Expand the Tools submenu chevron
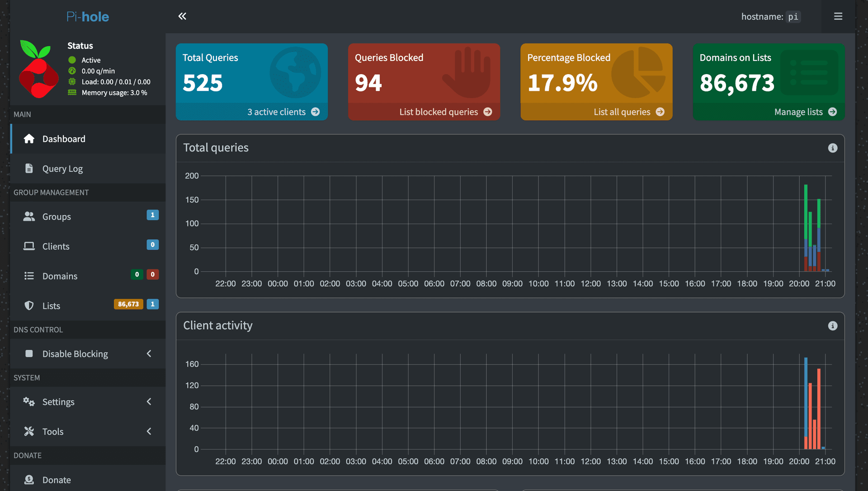This screenshot has height=491, width=868. point(149,431)
